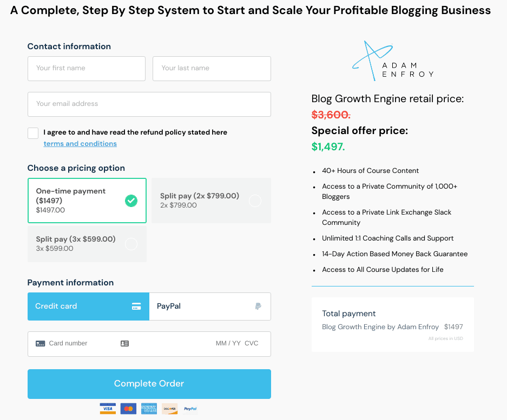Image resolution: width=507 pixels, height=420 pixels.
Task: Open the terms and conditions link
Action: pyautogui.click(x=80, y=143)
